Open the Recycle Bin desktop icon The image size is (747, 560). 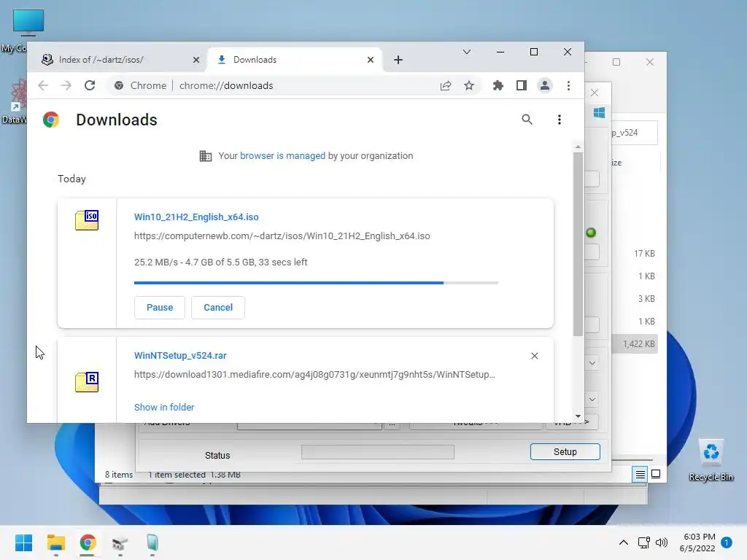(711, 460)
